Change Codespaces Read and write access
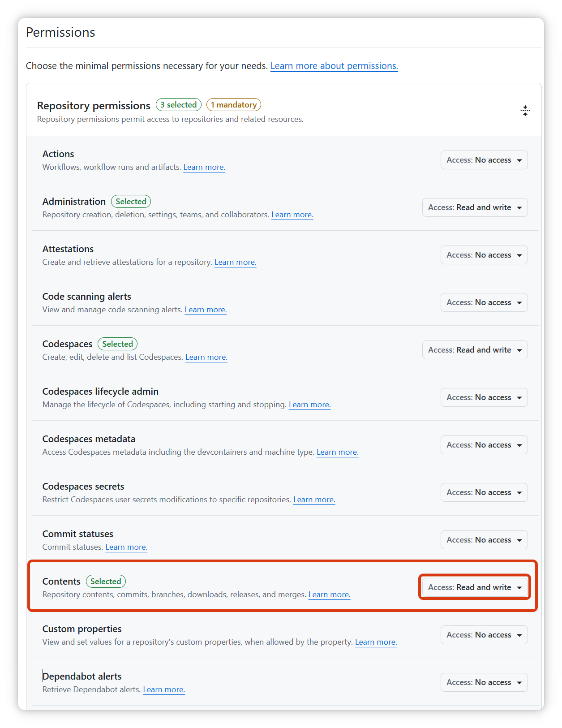The height and width of the screenshot is (728, 562). tap(475, 350)
